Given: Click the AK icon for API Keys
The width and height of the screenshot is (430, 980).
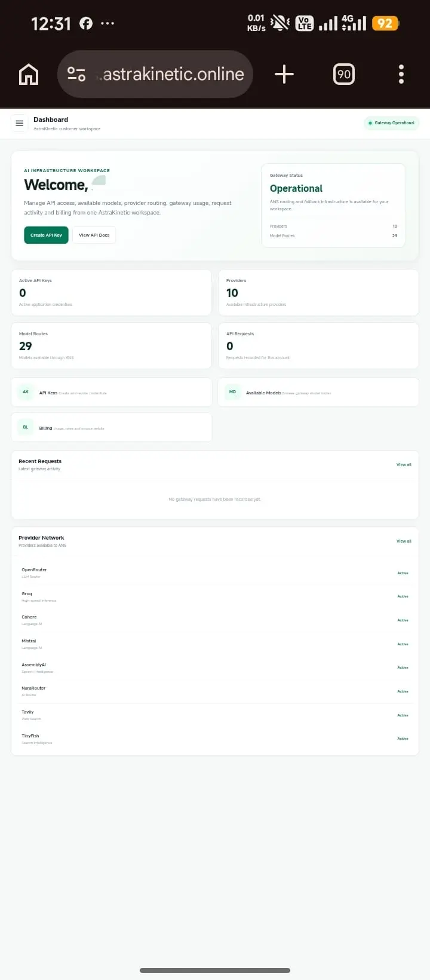Looking at the screenshot, I should click(x=26, y=392).
